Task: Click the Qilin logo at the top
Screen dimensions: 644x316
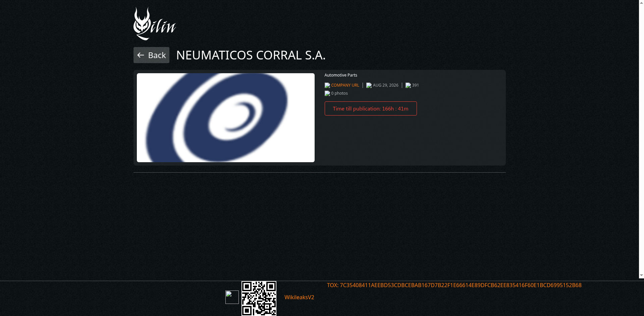Action: (155, 24)
